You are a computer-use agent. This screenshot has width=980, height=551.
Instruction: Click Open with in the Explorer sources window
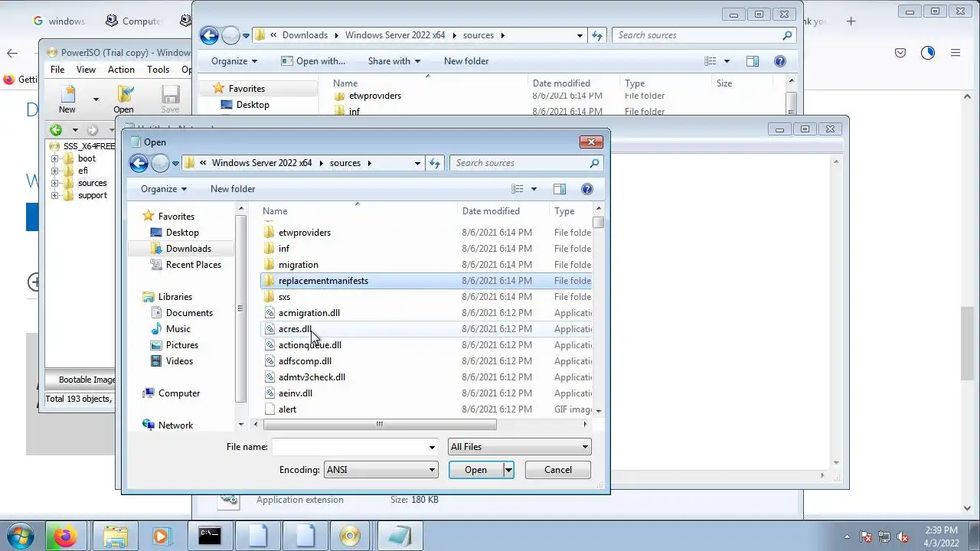point(313,61)
